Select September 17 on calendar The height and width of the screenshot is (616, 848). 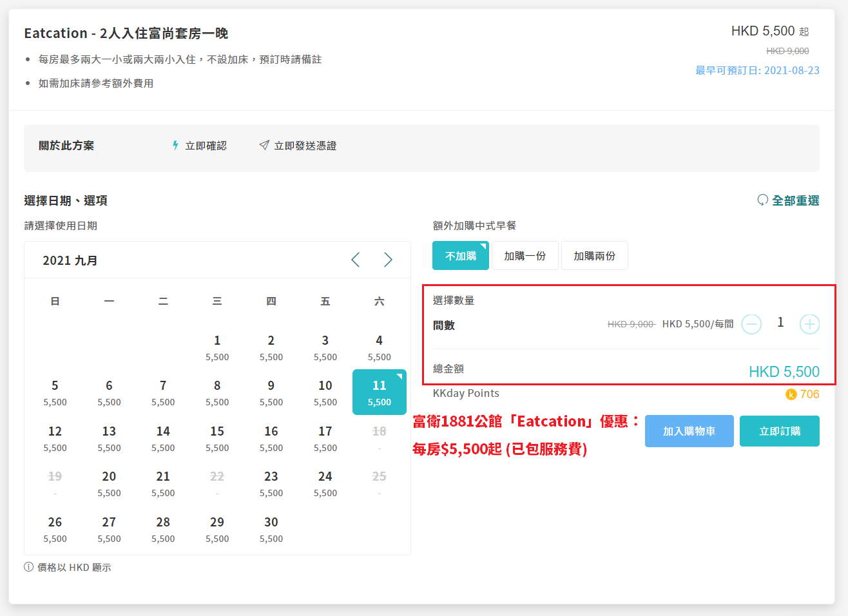pyautogui.click(x=325, y=438)
